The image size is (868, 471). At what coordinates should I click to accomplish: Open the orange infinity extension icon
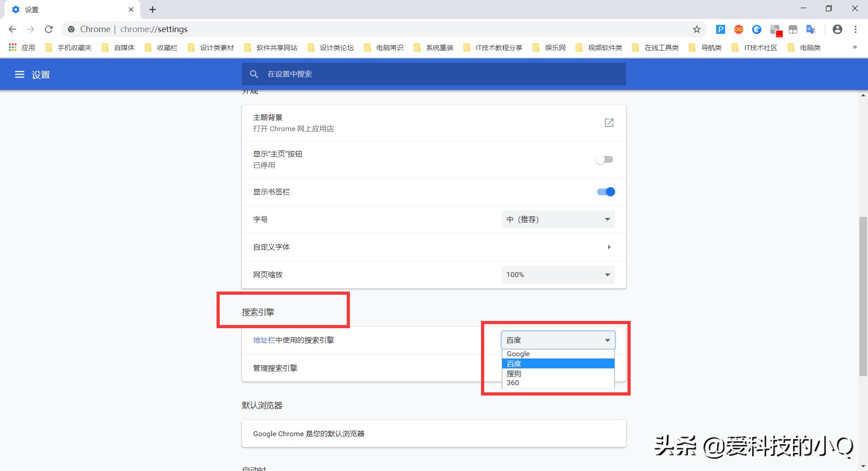tap(738, 29)
